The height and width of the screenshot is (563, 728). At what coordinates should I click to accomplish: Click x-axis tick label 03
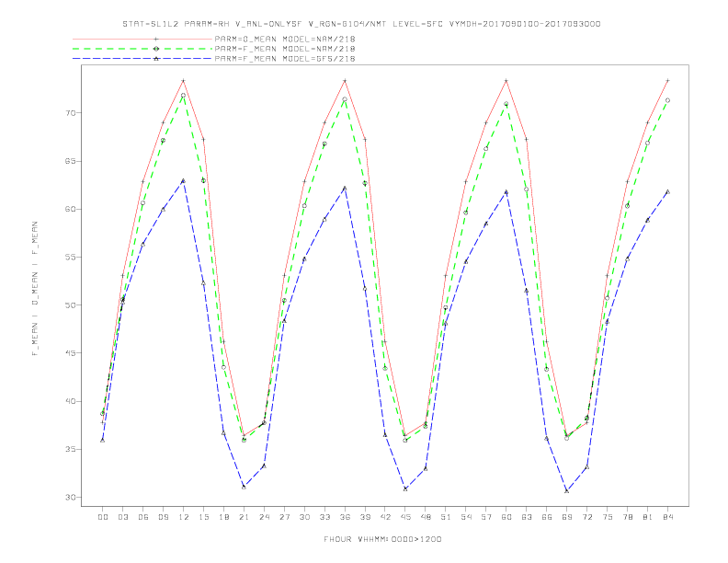click(x=122, y=517)
